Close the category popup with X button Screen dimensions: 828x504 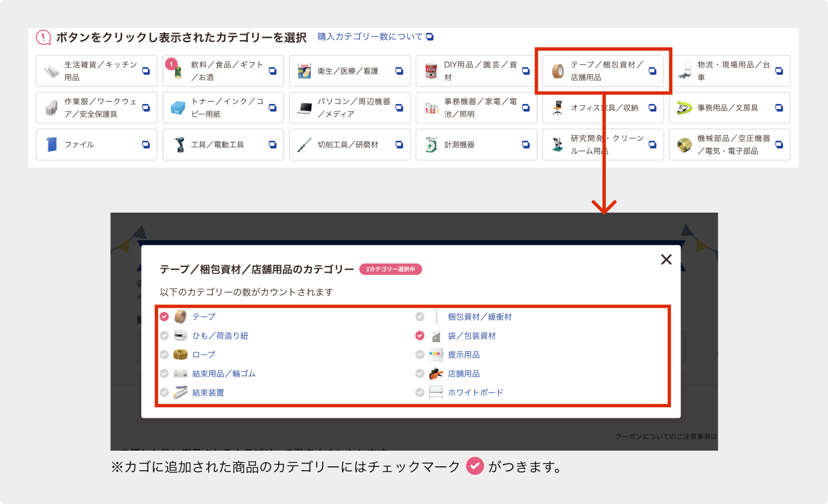pos(666,259)
